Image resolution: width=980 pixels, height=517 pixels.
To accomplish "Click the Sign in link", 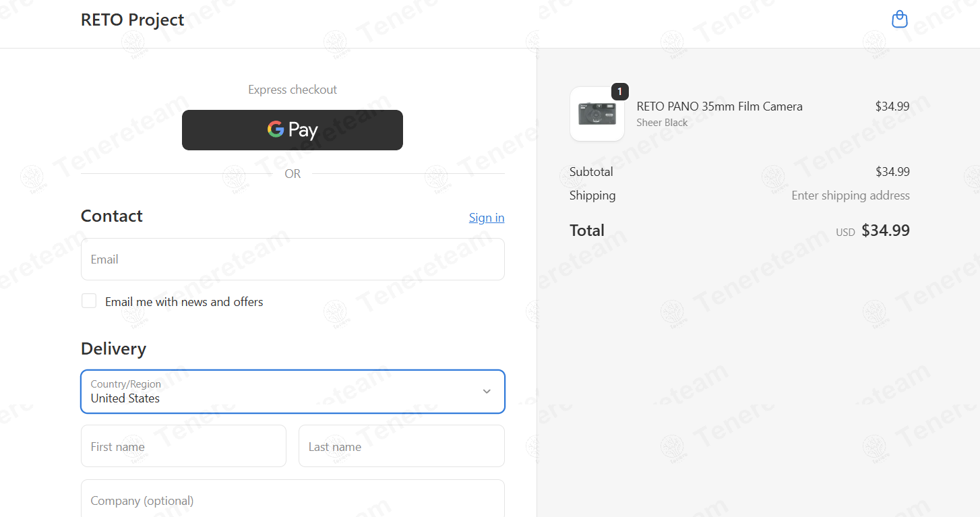I will click(487, 218).
